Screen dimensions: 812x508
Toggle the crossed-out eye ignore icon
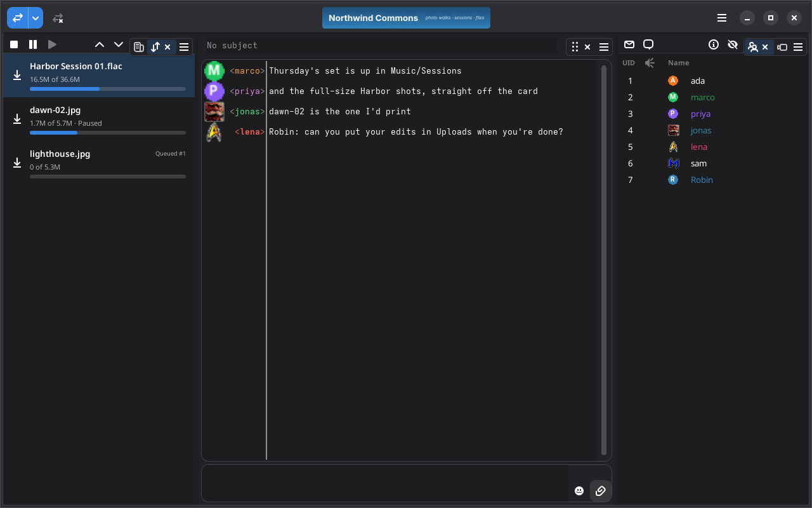tap(733, 44)
